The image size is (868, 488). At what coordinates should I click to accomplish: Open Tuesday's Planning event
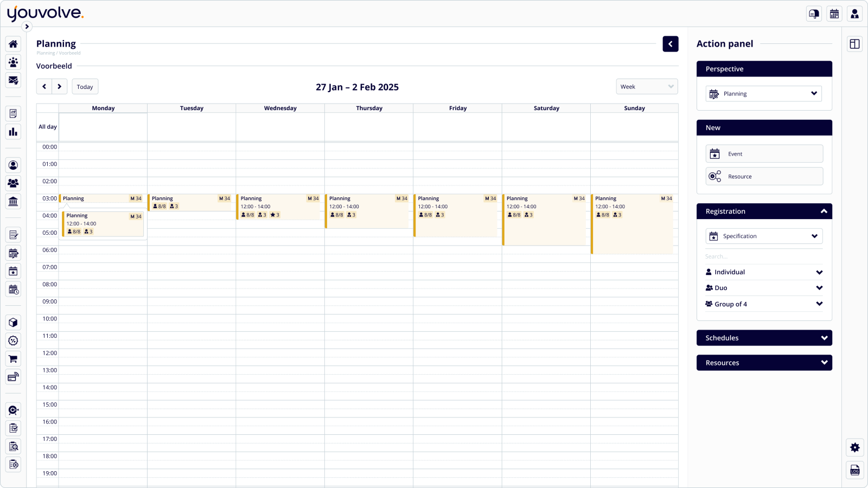[x=190, y=202]
